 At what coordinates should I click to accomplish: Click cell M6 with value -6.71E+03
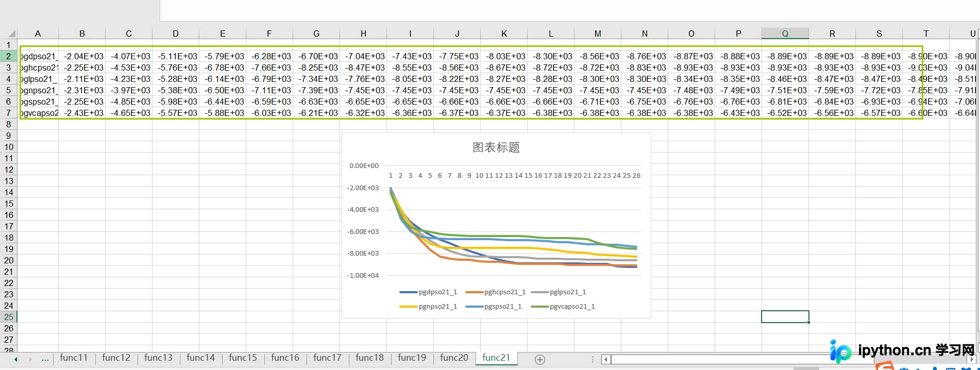[598, 102]
